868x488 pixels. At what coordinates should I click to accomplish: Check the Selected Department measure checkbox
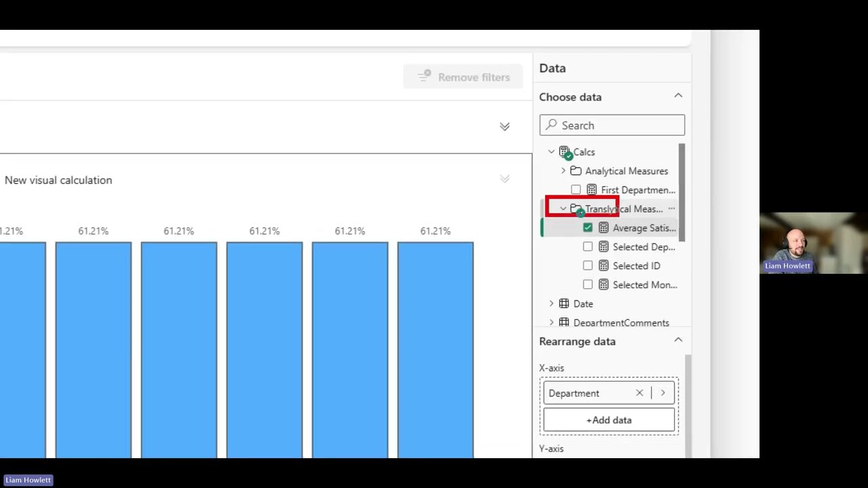click(588, 247)
